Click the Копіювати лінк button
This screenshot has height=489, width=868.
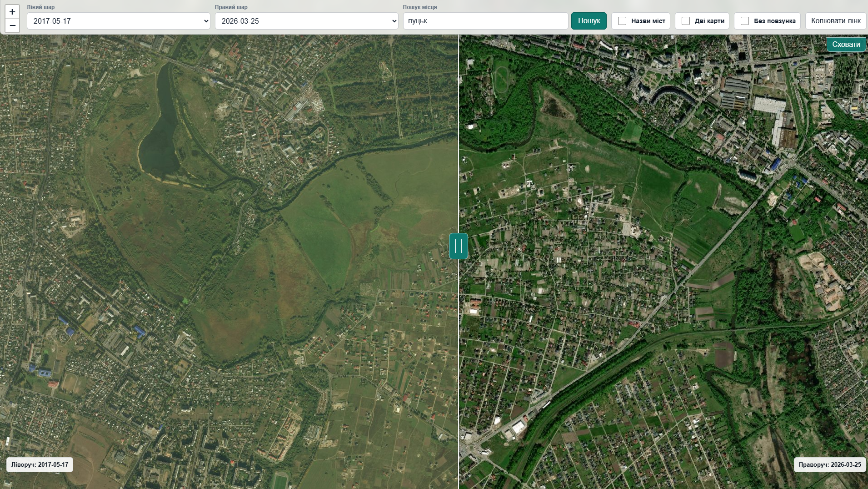(x=836, y=21)
